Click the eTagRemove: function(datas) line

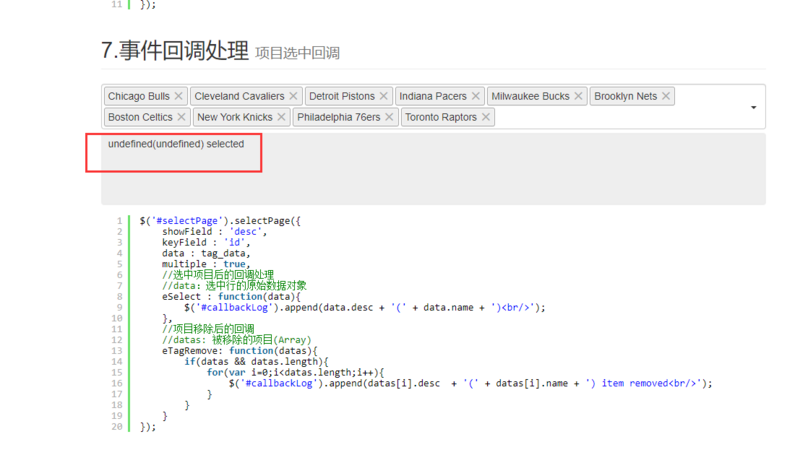click(240, 351)
